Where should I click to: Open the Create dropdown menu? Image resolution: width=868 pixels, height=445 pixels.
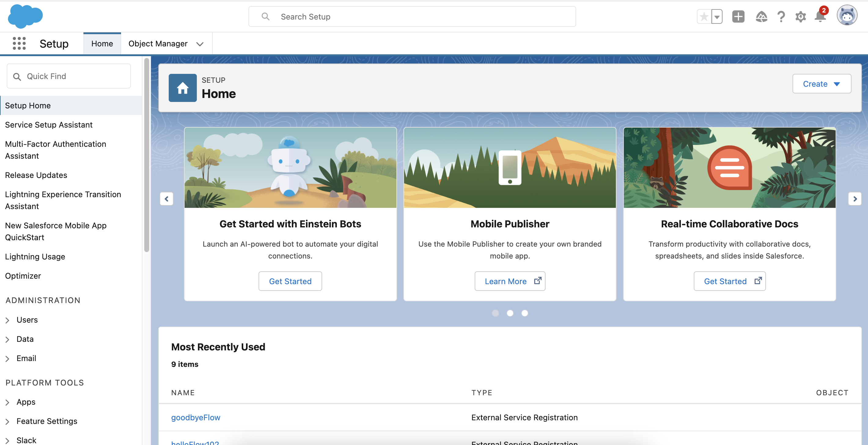pos(822,84)
